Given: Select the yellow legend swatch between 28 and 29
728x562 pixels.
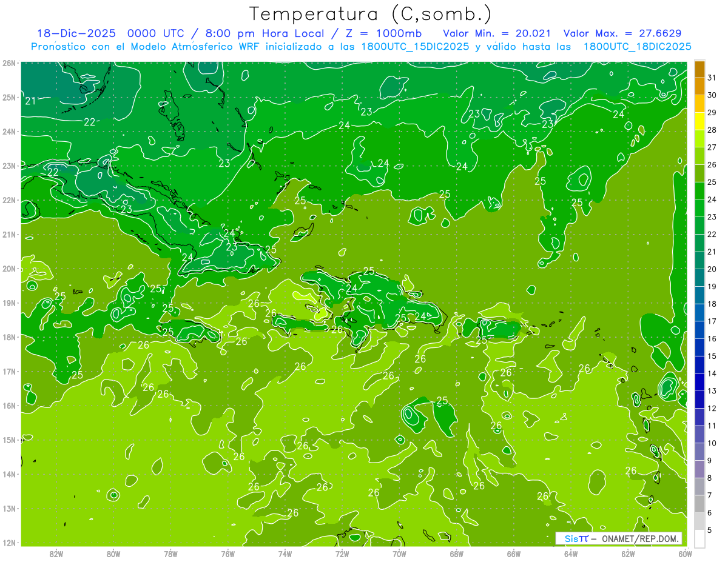Looking at the screenshot, I should point(699,121).
